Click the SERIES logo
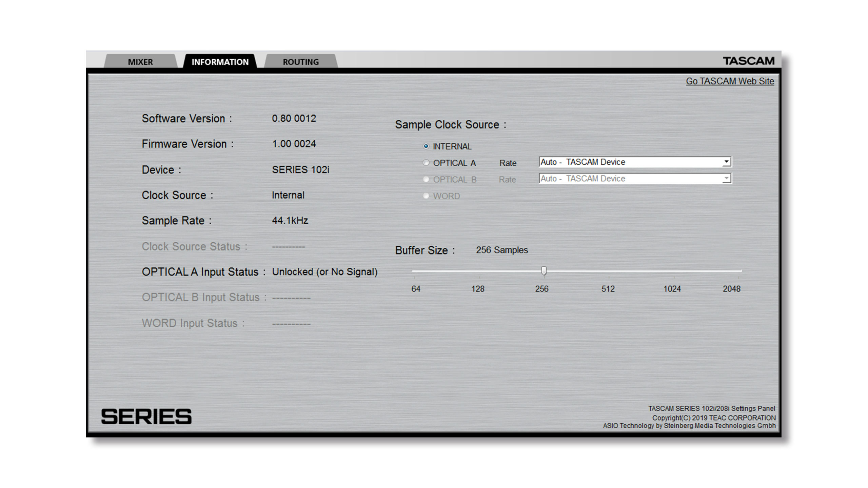Viewport: 868px width, 488px height. [x=146, y=416]
